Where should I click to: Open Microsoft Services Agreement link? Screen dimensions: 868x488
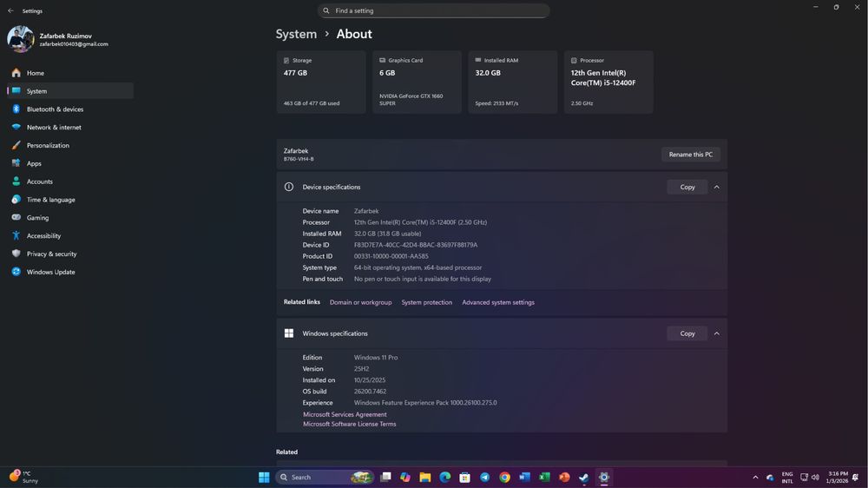[345, 414]
